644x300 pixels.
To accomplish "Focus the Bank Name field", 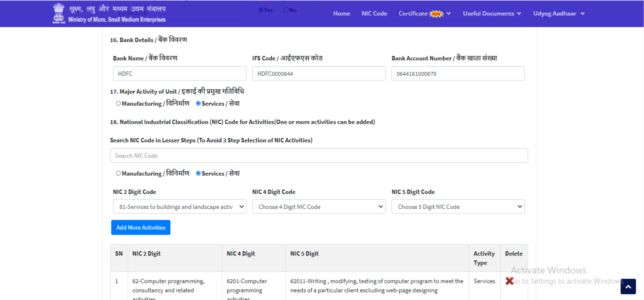I will (179, 74).
